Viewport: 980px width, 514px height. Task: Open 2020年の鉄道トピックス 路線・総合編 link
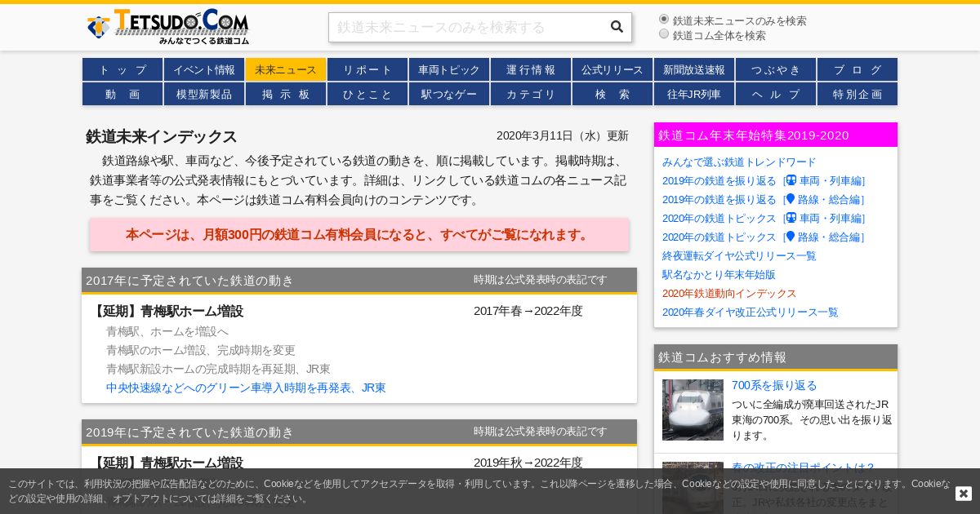(x=764, y=237)
